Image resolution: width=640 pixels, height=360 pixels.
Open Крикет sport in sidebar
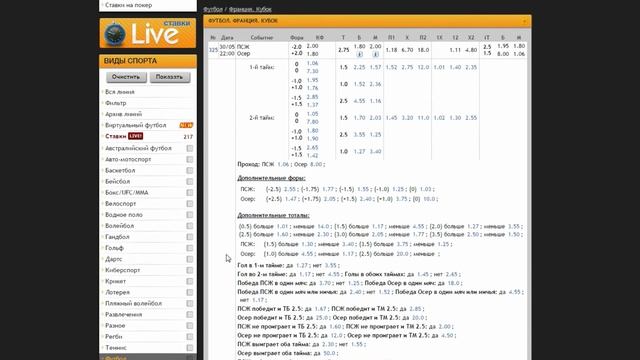click(x=116, y=281)
